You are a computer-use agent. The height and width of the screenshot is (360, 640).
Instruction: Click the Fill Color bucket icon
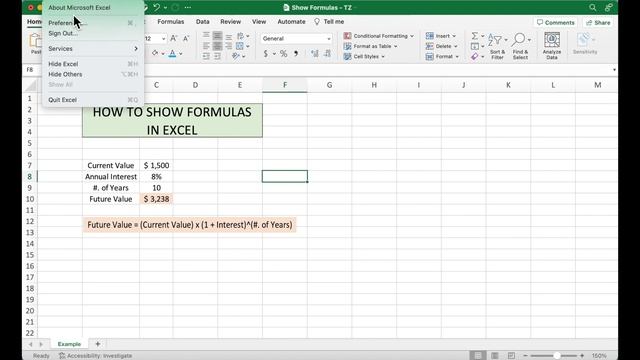point(155,53)
